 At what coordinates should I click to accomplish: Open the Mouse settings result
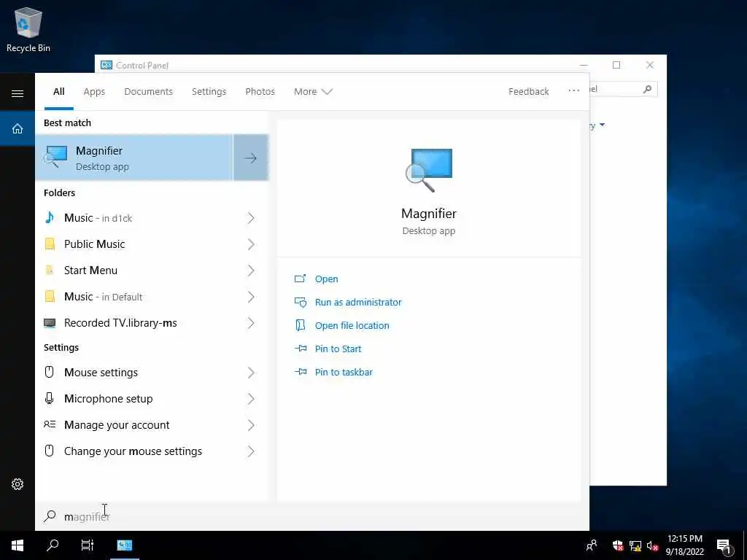pos(152,373)
